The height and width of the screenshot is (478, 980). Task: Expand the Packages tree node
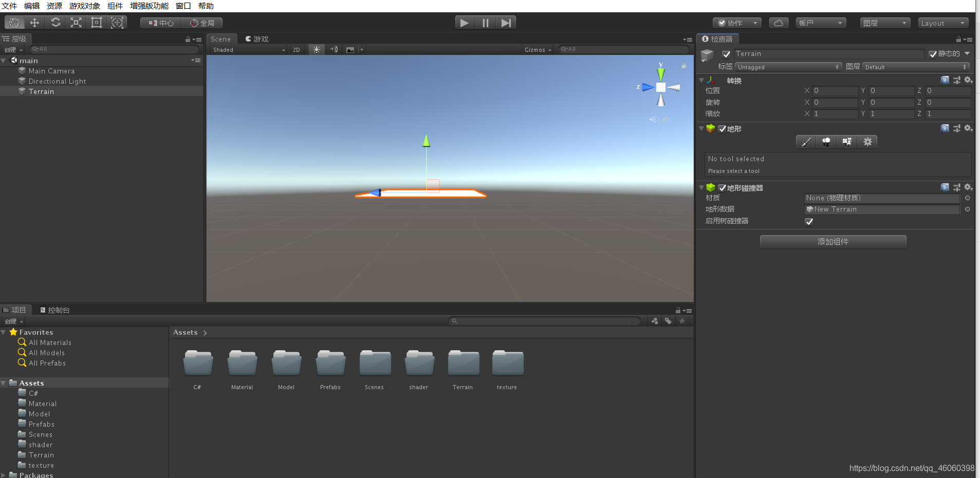pos(4,475)
